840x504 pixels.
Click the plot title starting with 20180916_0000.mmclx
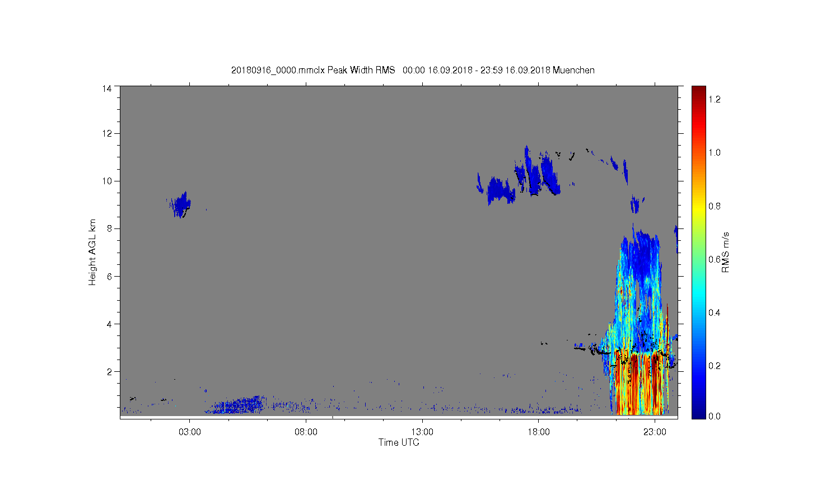(413, 70)
